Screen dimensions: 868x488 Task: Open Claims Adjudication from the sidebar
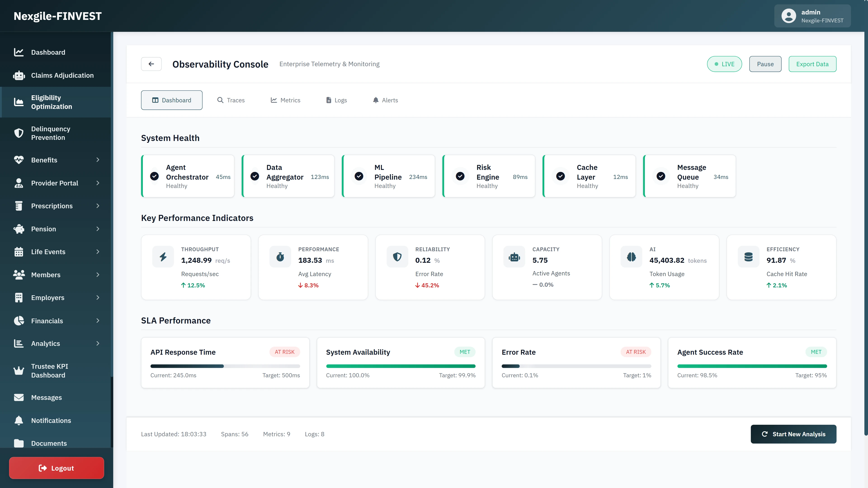[x=62, y=75]
